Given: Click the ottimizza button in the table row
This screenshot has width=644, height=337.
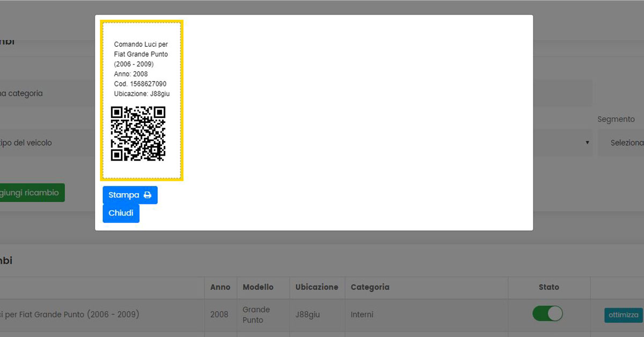Looking at the screenshot, I should point(624,315).
